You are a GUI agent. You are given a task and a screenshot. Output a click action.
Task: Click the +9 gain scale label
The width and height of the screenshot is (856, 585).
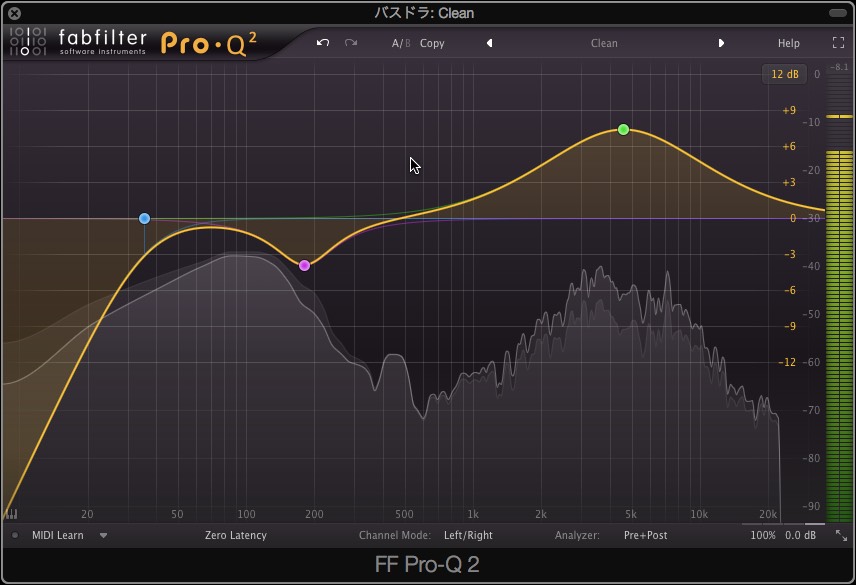[789, 110]
